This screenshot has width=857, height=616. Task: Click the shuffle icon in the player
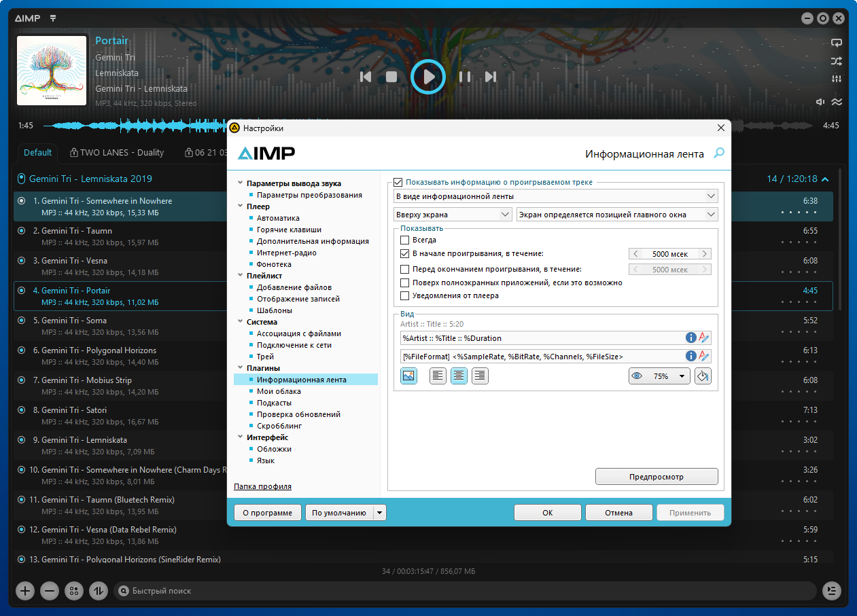836,61
